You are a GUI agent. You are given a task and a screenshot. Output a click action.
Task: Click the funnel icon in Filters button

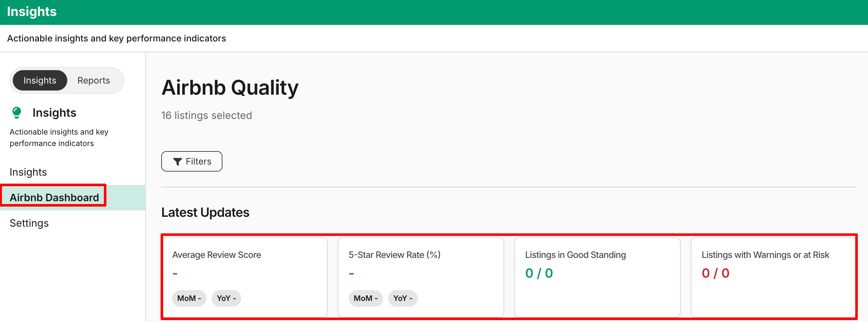177,162
